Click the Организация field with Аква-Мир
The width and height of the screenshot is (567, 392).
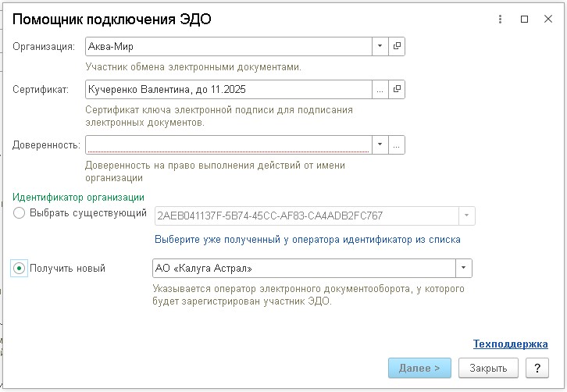[229, 46]
